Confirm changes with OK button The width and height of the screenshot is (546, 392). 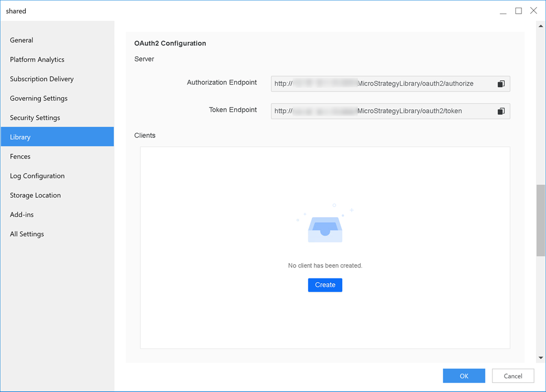tap(464, 376)
